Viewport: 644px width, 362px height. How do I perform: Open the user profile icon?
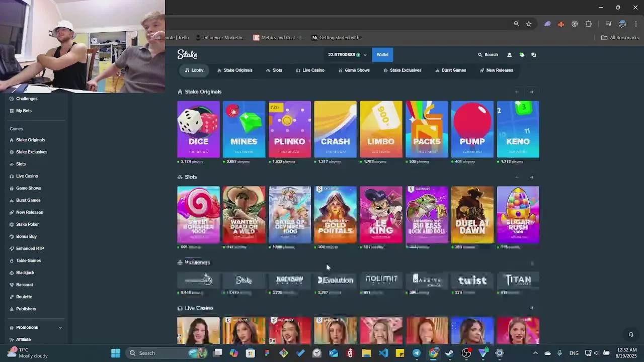(x=509, y=55)
